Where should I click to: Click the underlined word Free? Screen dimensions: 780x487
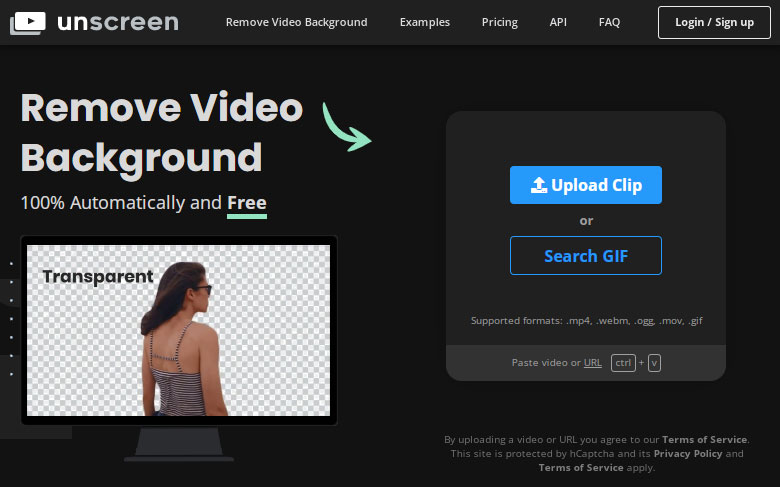247,203
